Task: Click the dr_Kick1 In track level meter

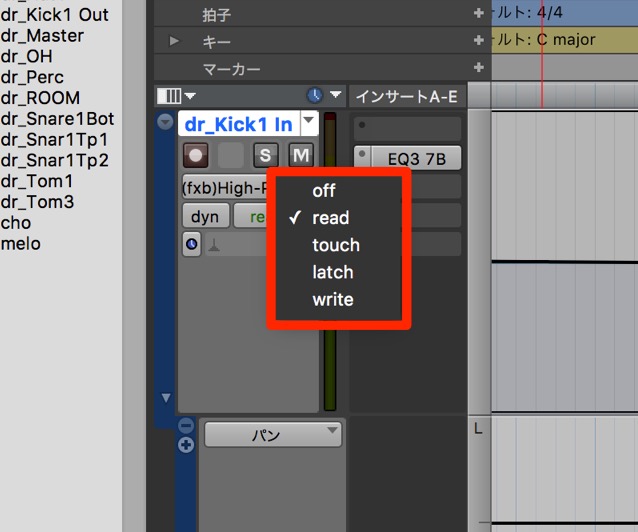Action: (x=330, y=261)
